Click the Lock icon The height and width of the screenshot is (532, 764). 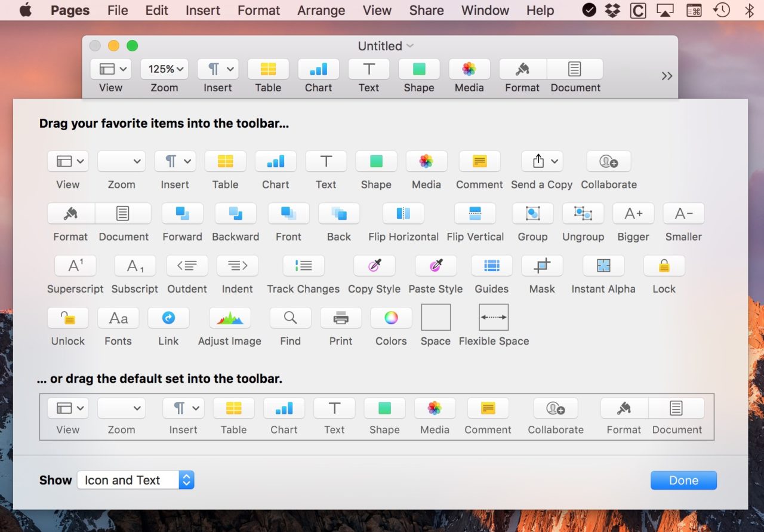coord(664,266)
